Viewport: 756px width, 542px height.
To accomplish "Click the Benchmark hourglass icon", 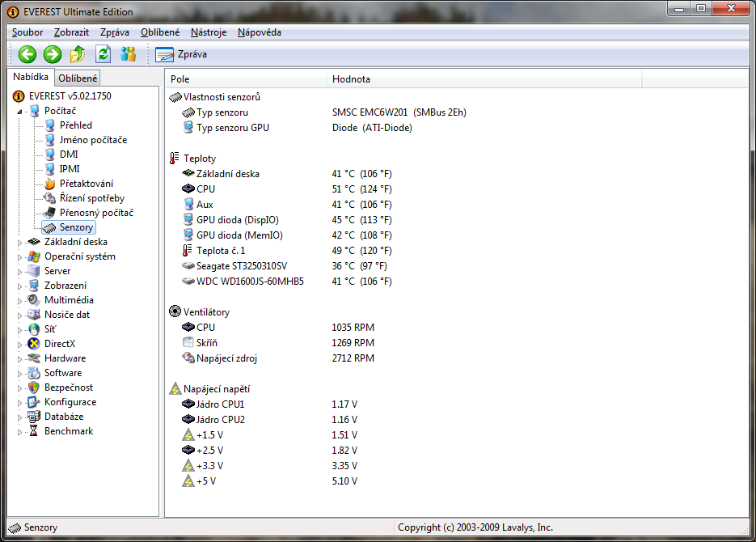I will (34, 431).
